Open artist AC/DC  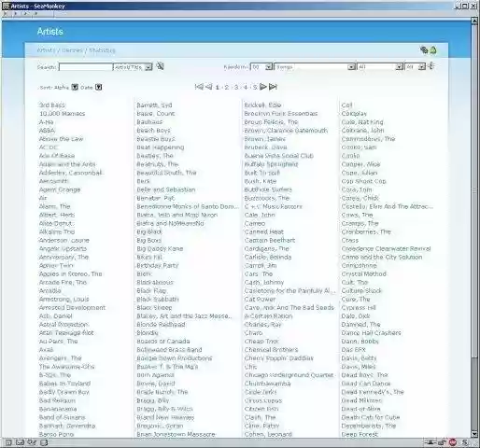(x=49, y=147)
